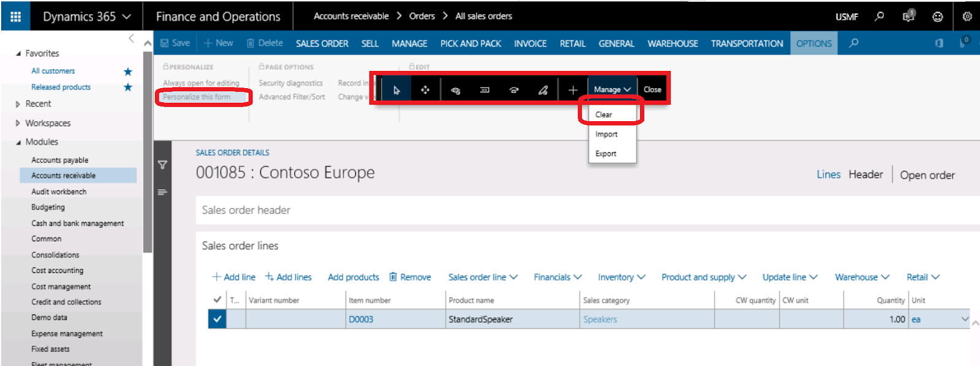
Task: Select the personalization pointer Select tool
Action: click(396, 90)
